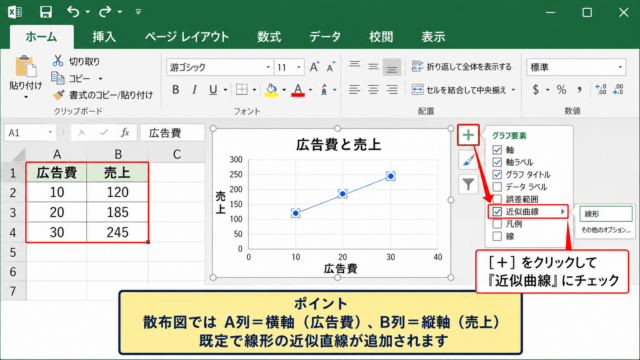Open the 表示 tab
Image resolution: width=640 pixels, height=360 pixels.
[433, 37]
